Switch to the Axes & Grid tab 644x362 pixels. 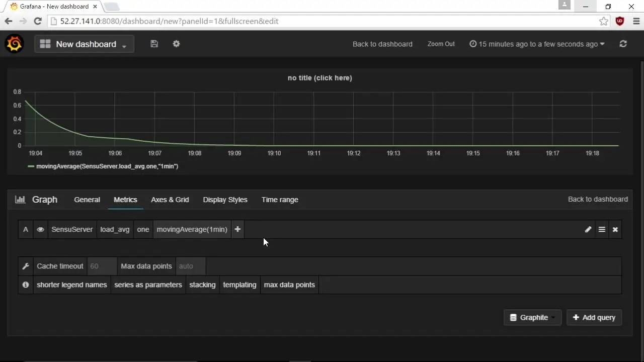tap(170, 200)
